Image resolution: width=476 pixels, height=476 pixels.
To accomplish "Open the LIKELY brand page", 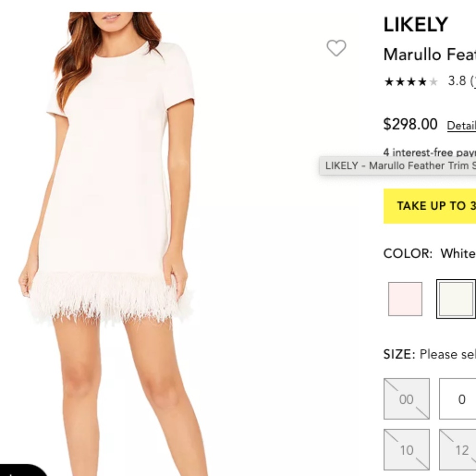I will [416, 24].
